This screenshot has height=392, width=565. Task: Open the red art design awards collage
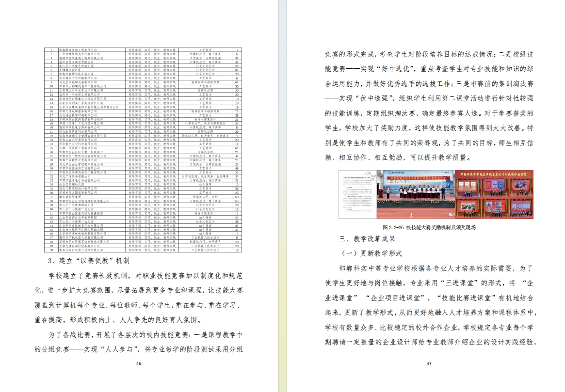tap(494, 194)
